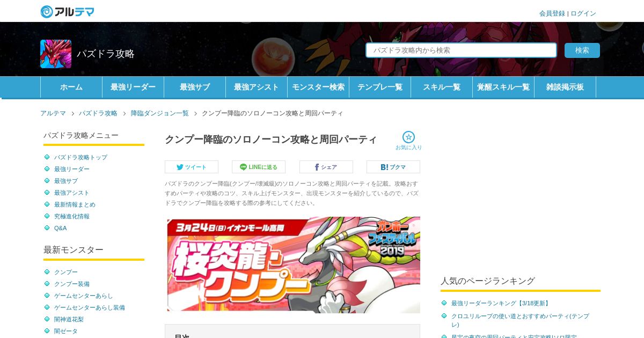The width and height of the screenshot is (644, 338).
Task: Open the Altema logo homepage
Action: click(x=67, y=11)
